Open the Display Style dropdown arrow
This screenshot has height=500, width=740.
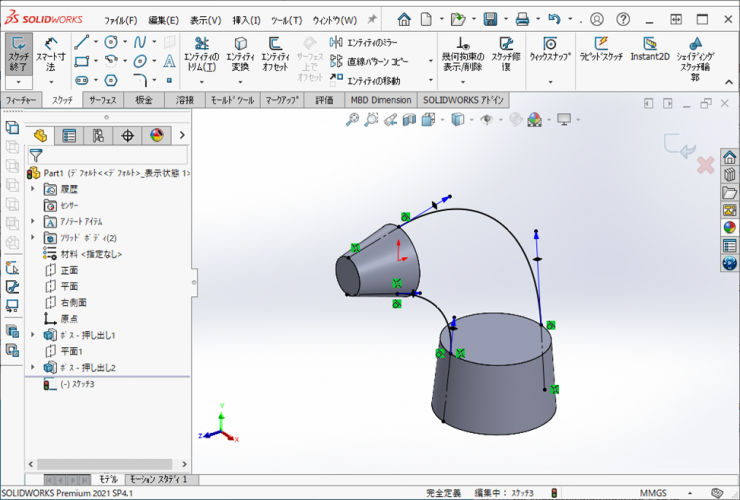click(471, 120)
